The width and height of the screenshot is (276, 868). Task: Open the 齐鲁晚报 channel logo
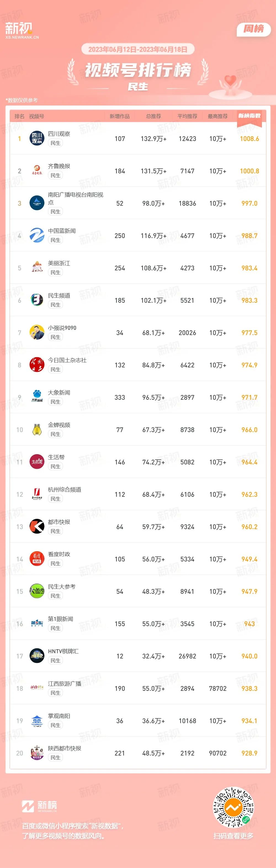point(37,171)
